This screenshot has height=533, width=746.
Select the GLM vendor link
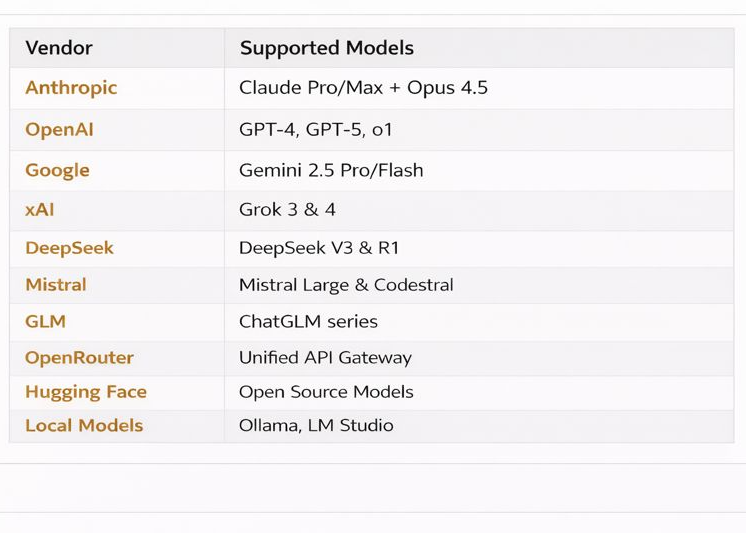(x=45, y=322)
